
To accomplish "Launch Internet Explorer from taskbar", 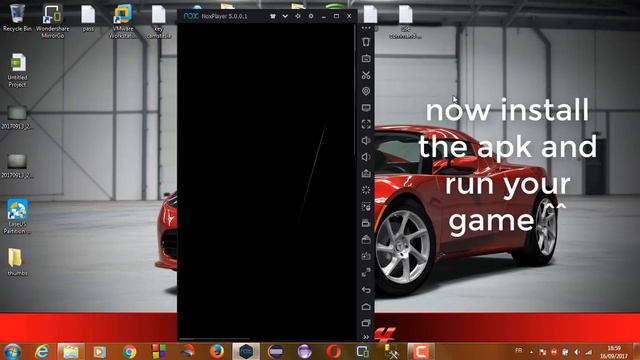I will pyautogui.click(x=42, y=351).
